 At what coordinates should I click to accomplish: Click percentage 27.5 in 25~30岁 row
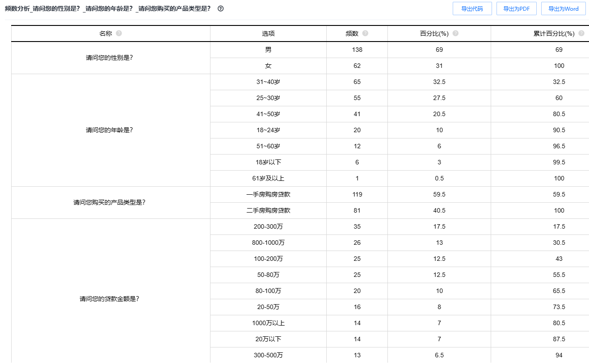click(x=439, y=98)
